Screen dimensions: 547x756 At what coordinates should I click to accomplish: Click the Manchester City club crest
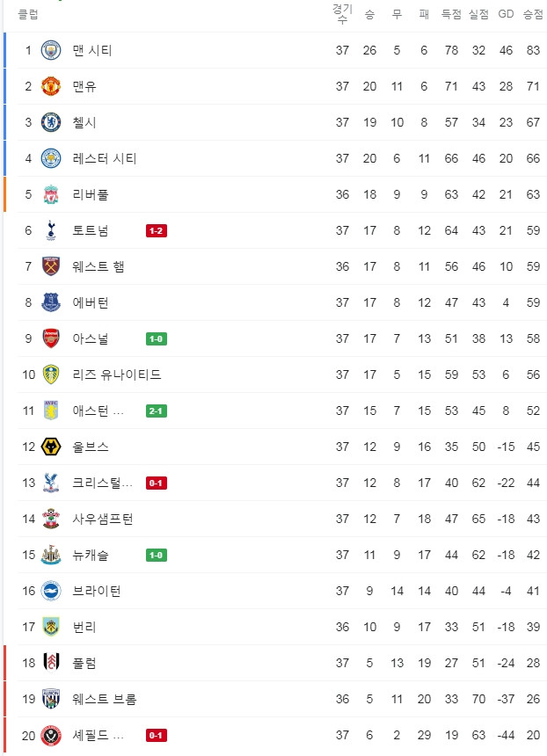(51, 50)
